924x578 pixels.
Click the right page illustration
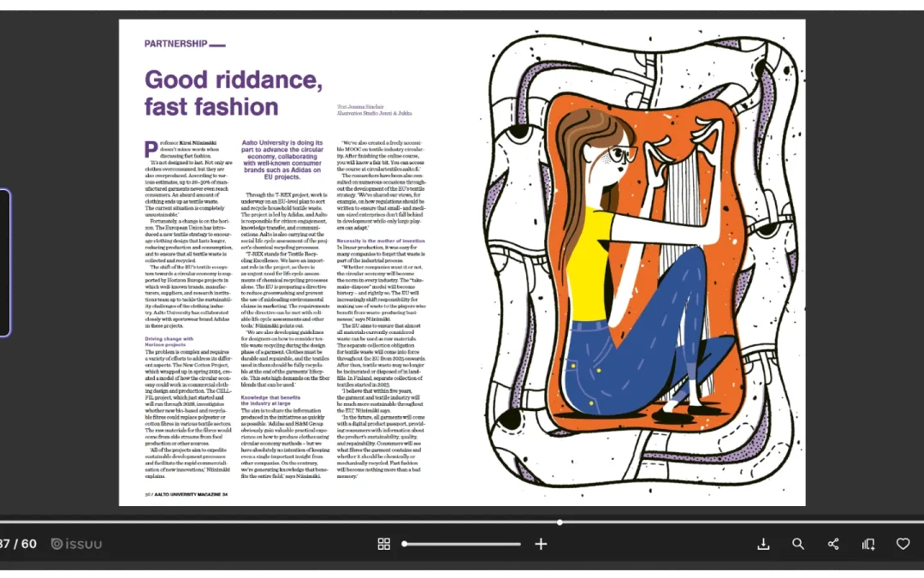pos(643,263)
